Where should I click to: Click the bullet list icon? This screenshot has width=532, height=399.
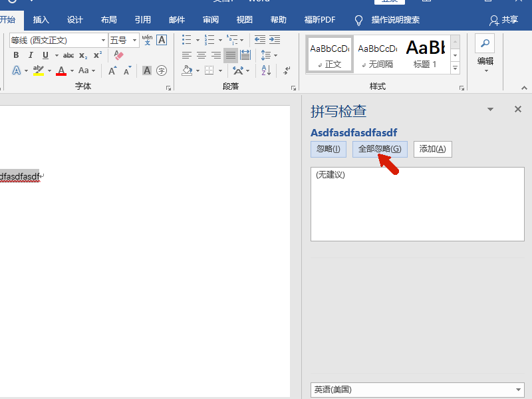point(187,40)
